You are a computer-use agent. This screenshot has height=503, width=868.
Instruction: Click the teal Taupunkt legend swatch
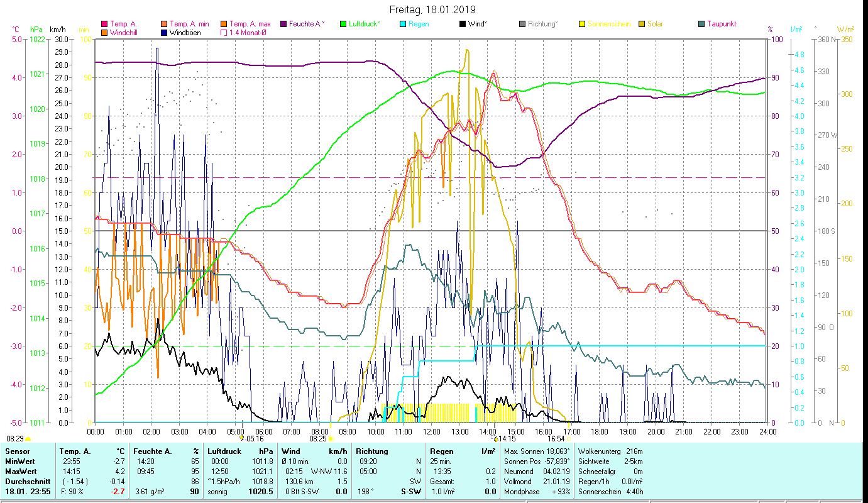pos(701,24)
